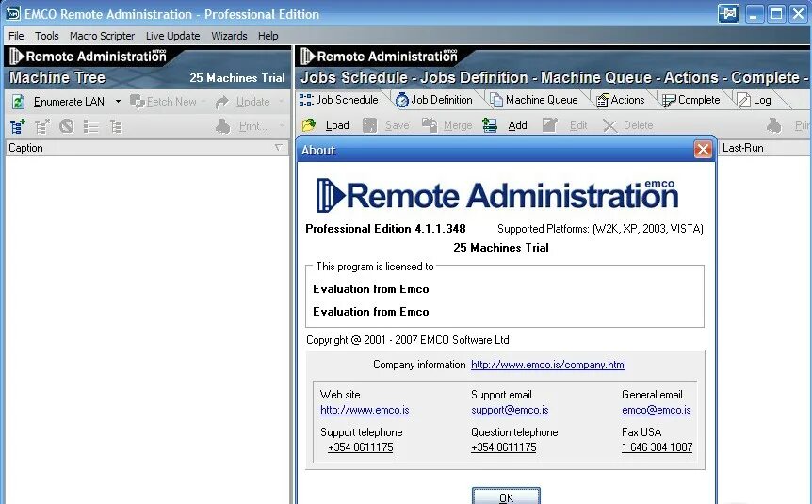
Task: Click the Complete tab icon
Action: coord(669,100)
